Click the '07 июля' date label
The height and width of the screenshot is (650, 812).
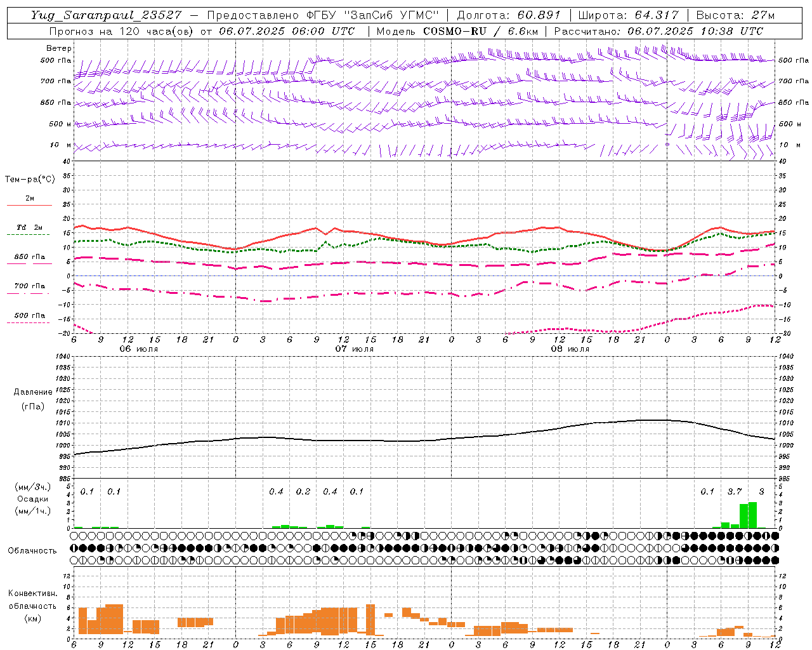pos(355,349)
